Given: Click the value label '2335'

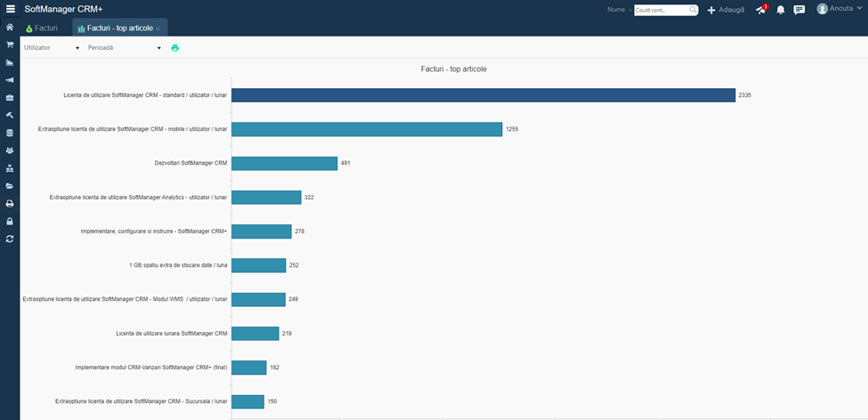Looking at the screenshot, I should (744, 95).
